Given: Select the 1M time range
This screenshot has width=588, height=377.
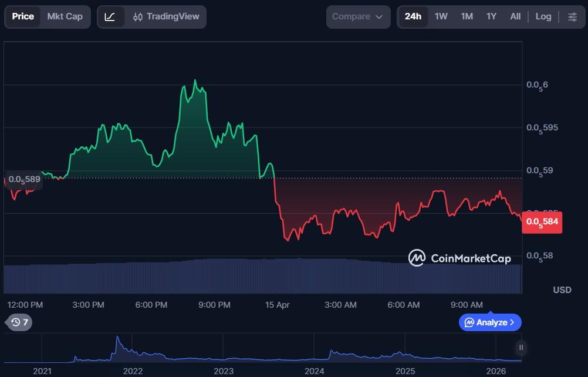Looking at the screenshot, I should pos(467,16).
